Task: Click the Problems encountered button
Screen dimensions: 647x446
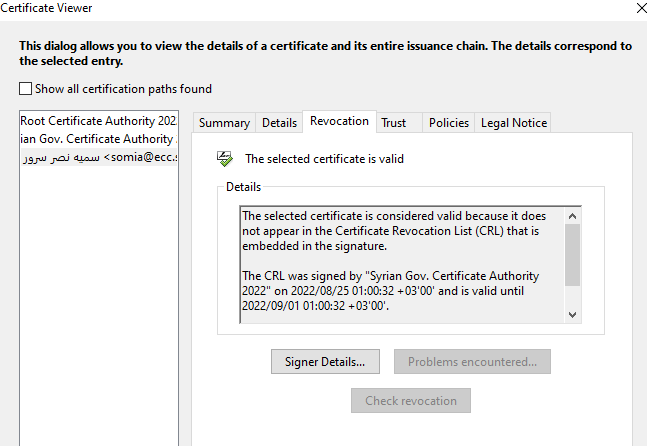Action: coord(472,361)
